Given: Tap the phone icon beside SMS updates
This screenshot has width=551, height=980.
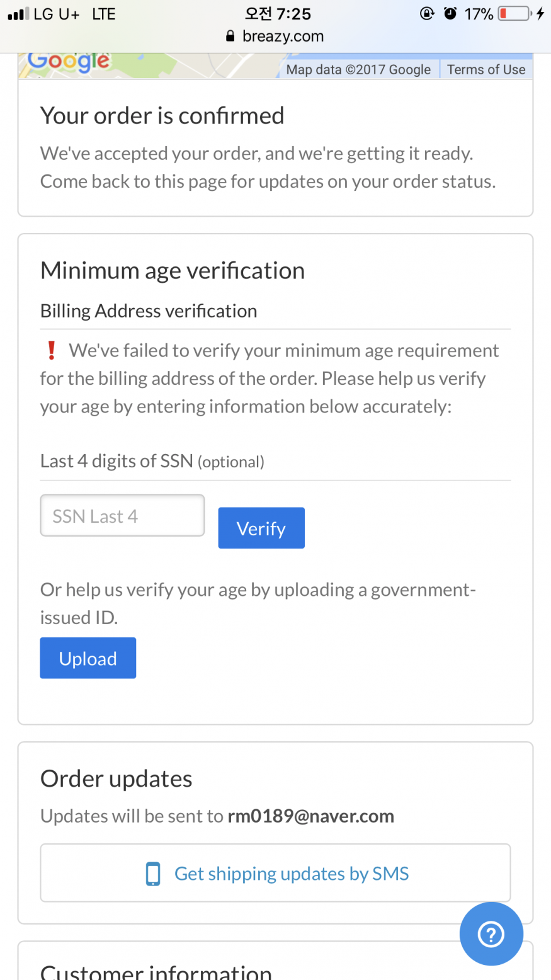Looking at the screenshot, I should pos(153,874).
